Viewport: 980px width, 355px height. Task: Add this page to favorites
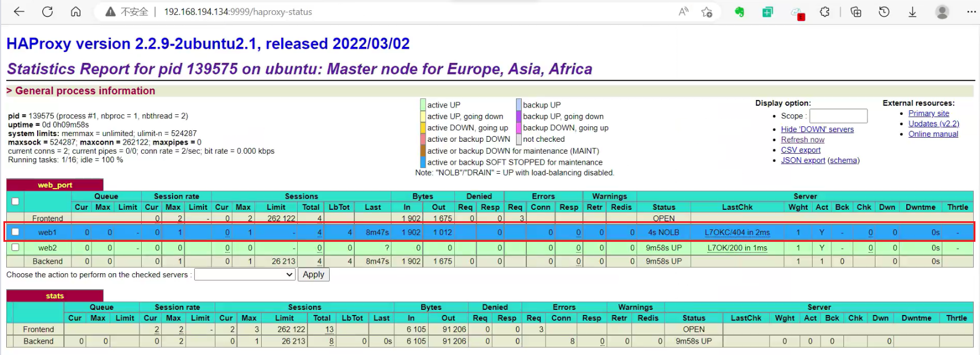[x=707, y=11]
